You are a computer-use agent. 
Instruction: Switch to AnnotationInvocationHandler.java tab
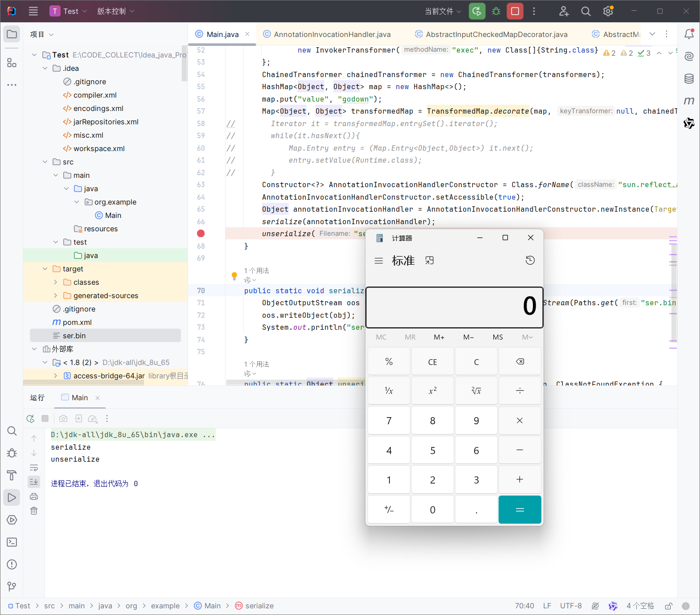[327, 34]
